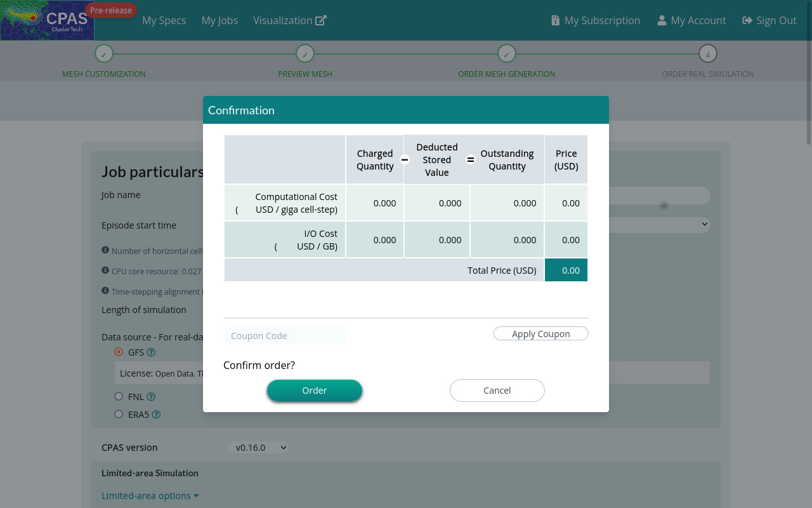
Task: Click the Charged Quantity column header
Action: [375, 160]
